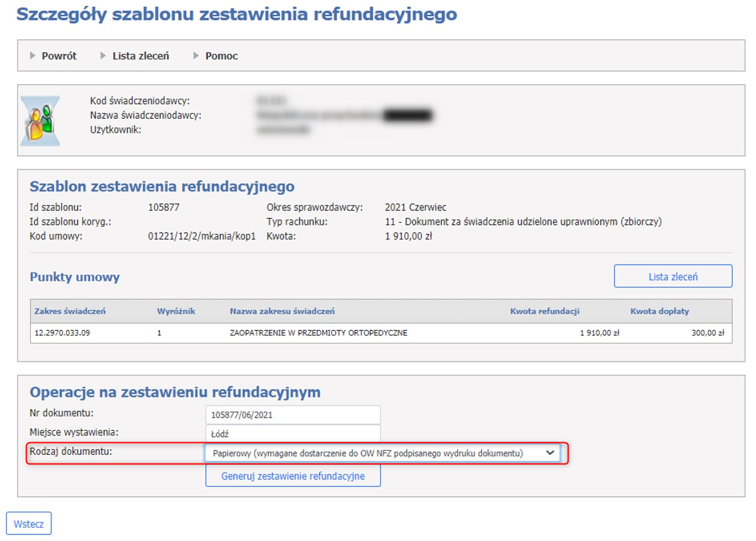Select table row 12.2970.033.09
The width and height of the screenshot is (756, 541).
[x=267, y=332]
